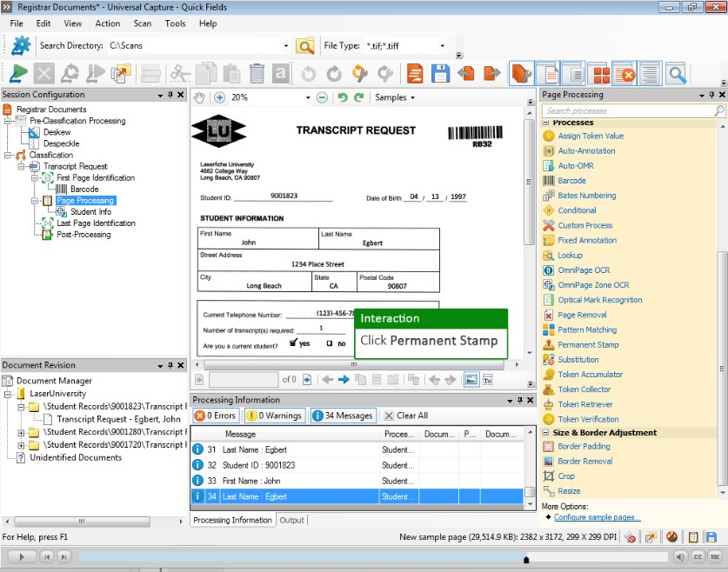Collapse the Classification tree node
The width and height of the screenshot is (728, 572).
pyautogui.click(x=8, y=156)
